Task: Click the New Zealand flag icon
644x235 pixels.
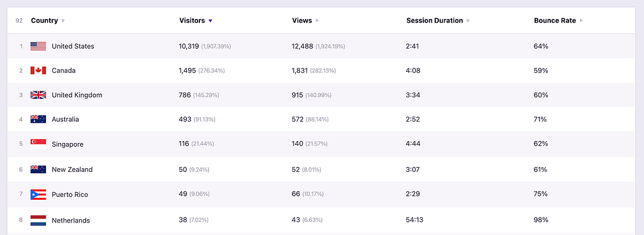Action: click(x=38, y=169)
